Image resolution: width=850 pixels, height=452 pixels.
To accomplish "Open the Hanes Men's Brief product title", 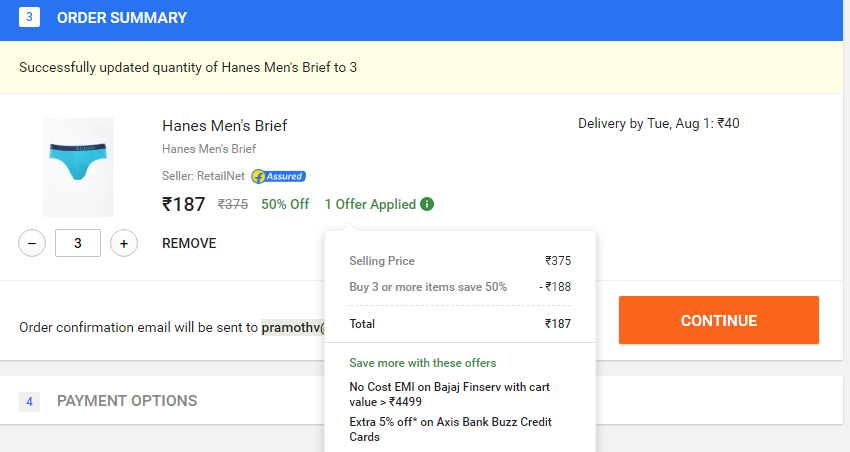I will pyautogui.click(x=224, y=126).
